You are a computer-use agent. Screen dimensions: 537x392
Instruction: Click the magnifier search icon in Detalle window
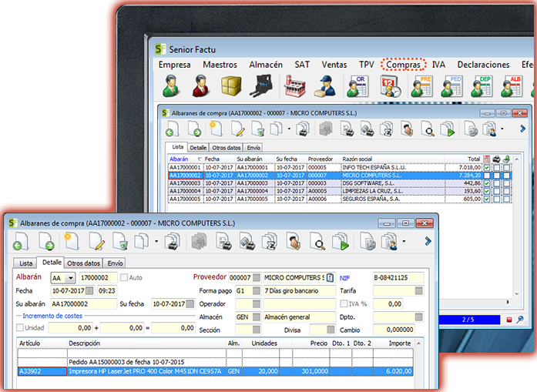click(x=317, y=241)
